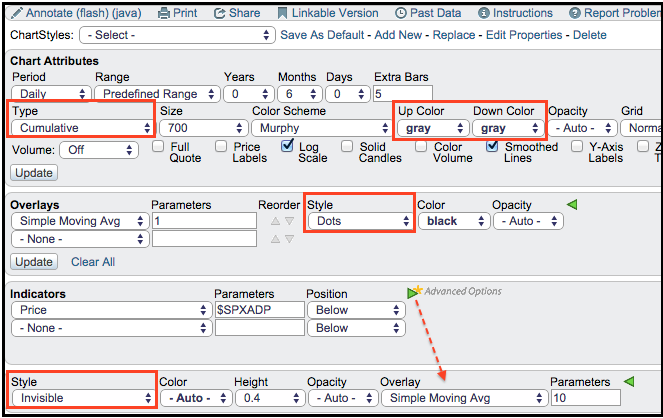Screen dimensions: 663x418
Task: Uncheck the Smoothed Lines checkbox
Action: click(494, 146)
